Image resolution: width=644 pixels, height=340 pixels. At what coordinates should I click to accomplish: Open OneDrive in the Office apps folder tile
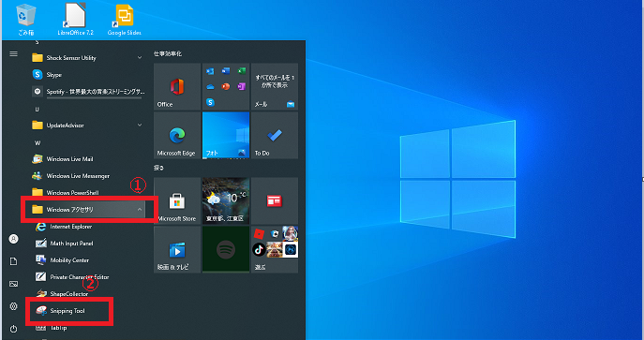210,86
